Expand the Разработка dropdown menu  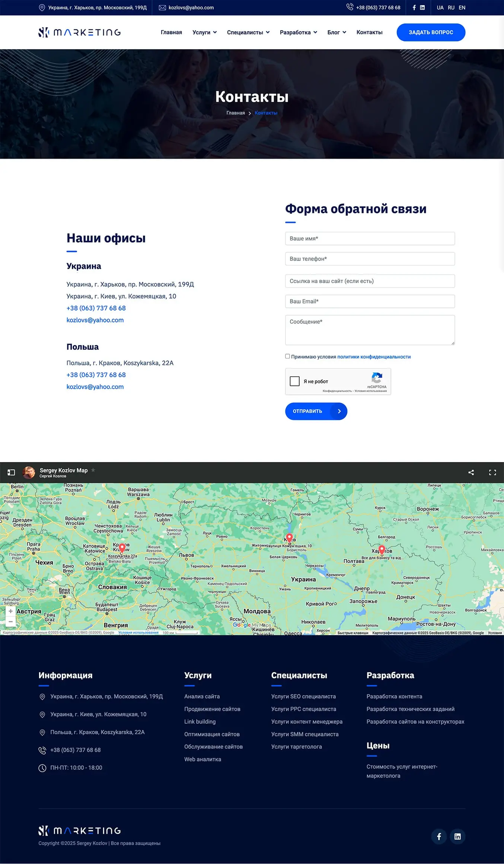point(299,32)
